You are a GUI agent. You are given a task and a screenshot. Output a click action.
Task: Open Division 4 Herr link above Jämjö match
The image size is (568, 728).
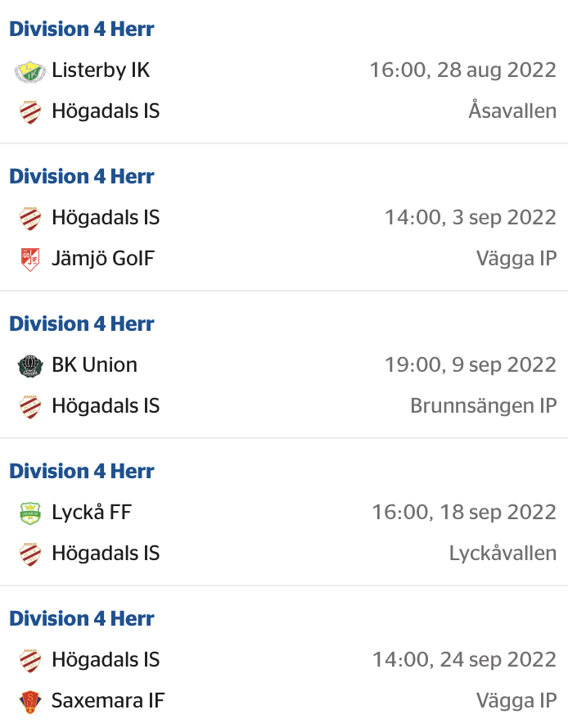(82, 176)
